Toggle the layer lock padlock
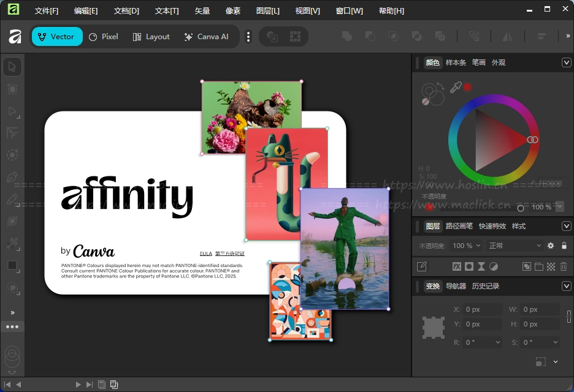The image size is (574, 392). 564,246
